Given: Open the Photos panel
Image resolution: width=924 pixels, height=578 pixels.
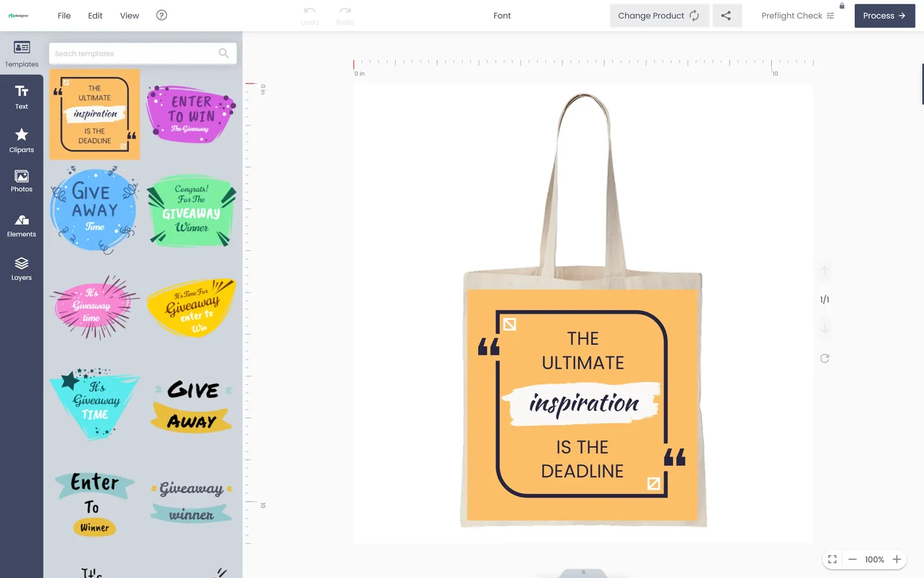Looking at the screenshot, I should click(x=22, y=181).
